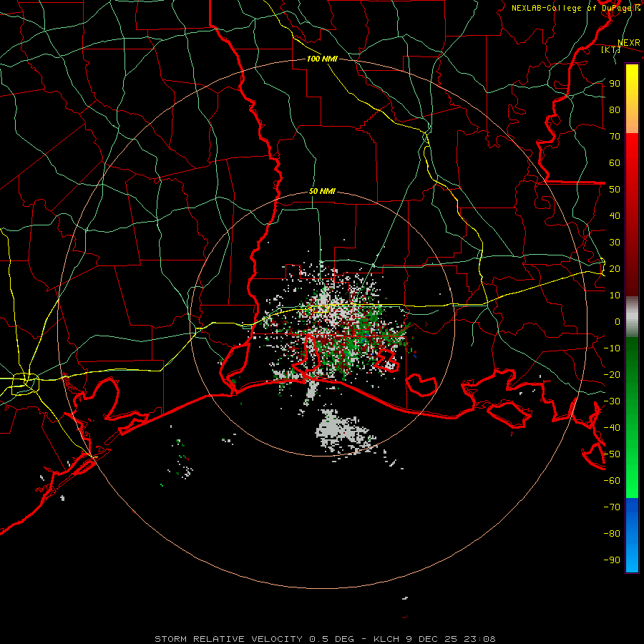Click the 50 NMI range ring label
Image resolution: width=644 pixels, height=644 pixels.
(322, 191)
